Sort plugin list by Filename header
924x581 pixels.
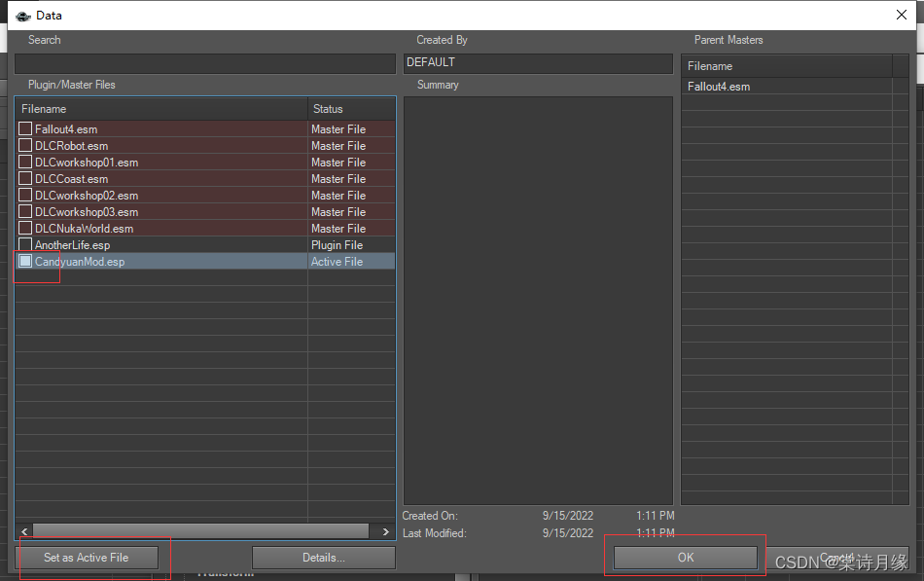(161, 109)
